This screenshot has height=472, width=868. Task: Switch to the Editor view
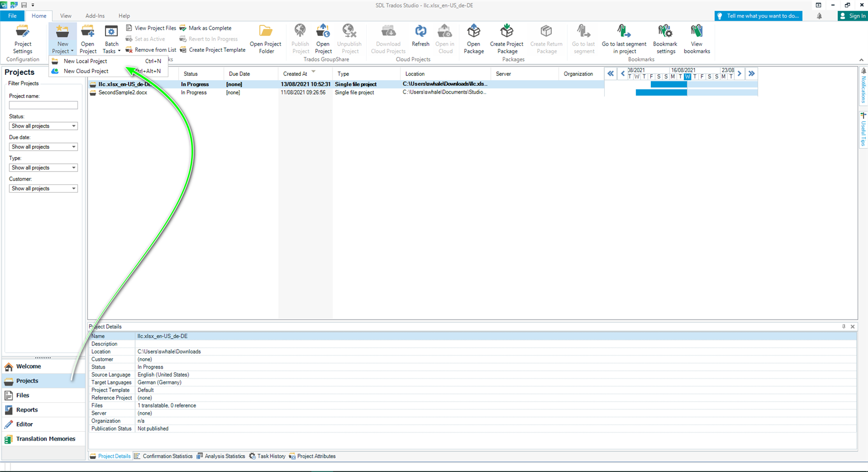pos(24,424)
